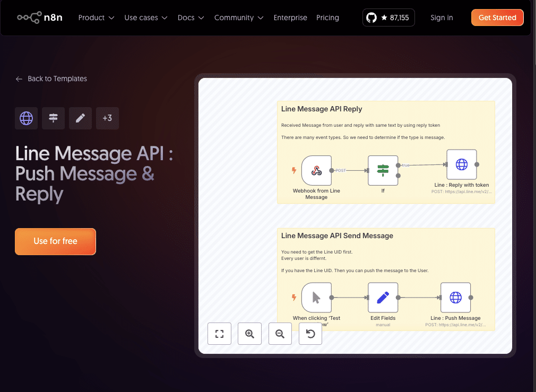Navigate back to Templates
Viewport: 536px width, 392px height.
click(51, 79)
